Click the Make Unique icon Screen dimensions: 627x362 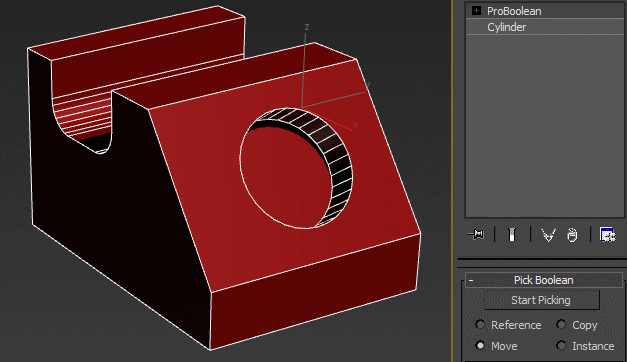(548, 235)
